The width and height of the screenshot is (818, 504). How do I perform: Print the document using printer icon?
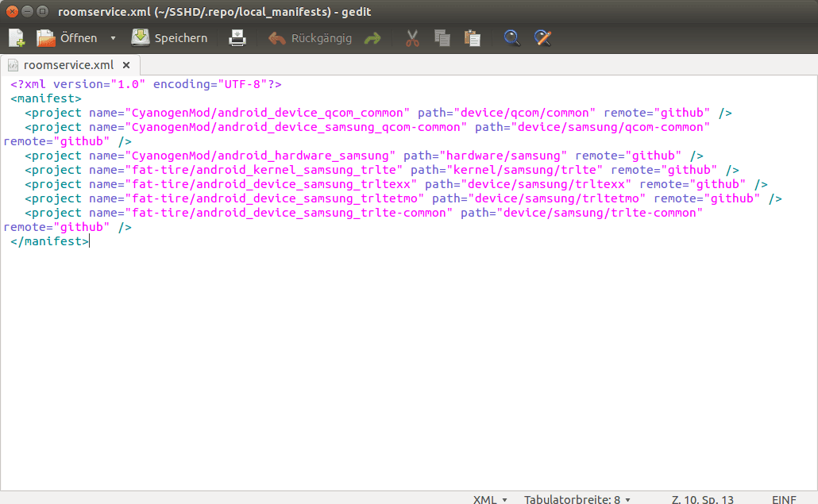pyautogui.click(x=237, y=38)
